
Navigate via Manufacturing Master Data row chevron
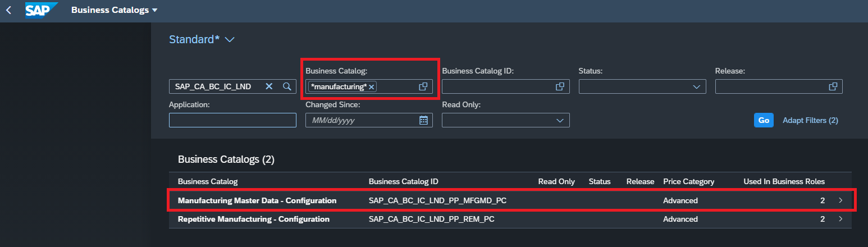coord(840,200)
